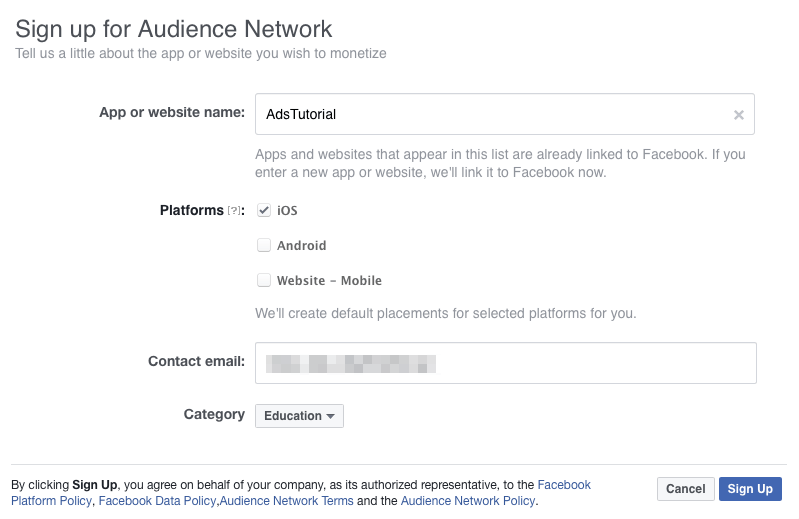Open the Platforms help tooltip icon
This screenshot has width=799, height=519.
(235, 211)
